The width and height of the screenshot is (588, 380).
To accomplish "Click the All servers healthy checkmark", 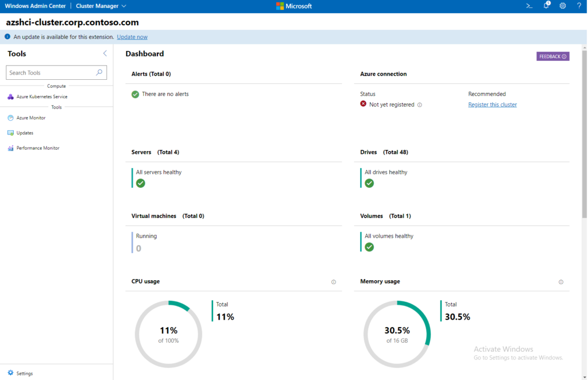I will point(141,183).
